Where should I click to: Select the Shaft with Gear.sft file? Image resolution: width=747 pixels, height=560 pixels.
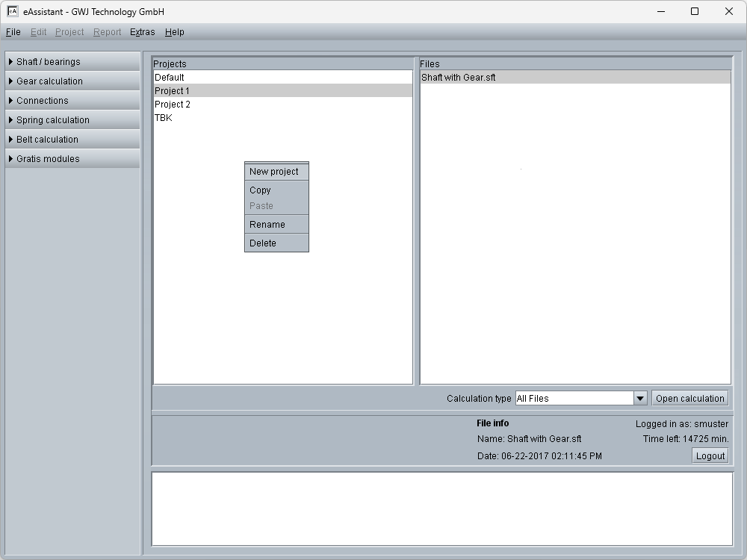(x=459, y=78)
